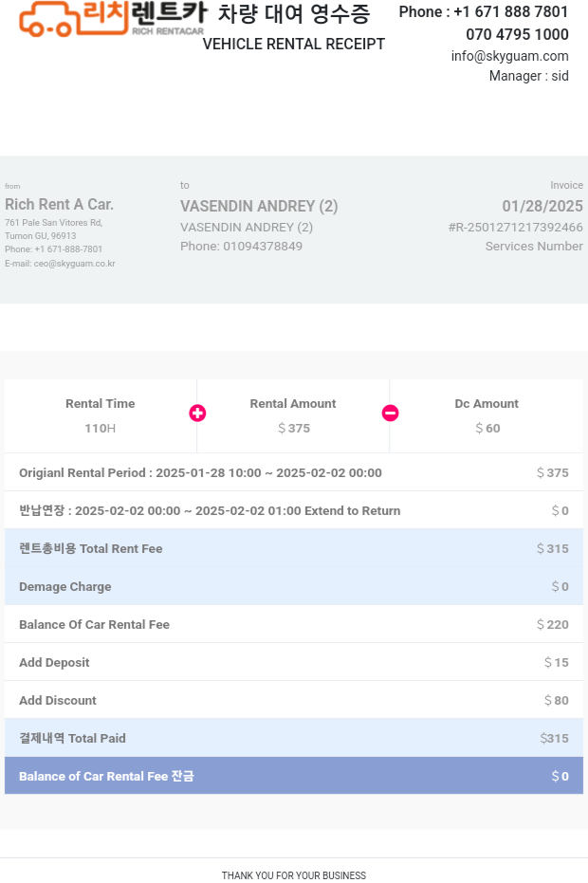Click the pink minus circle icon
Viewport: 588px width, 883px height.
(391, 413)
